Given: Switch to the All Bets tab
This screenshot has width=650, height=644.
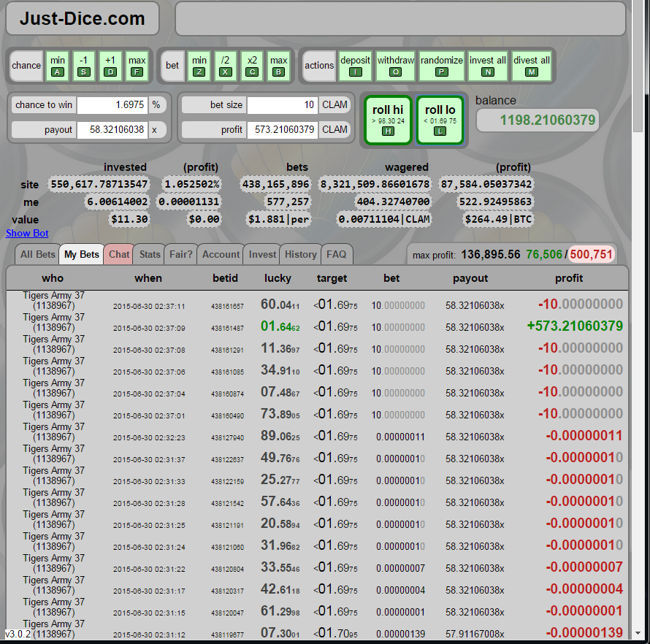Looking at the screenshot, I should coord(37,254).
